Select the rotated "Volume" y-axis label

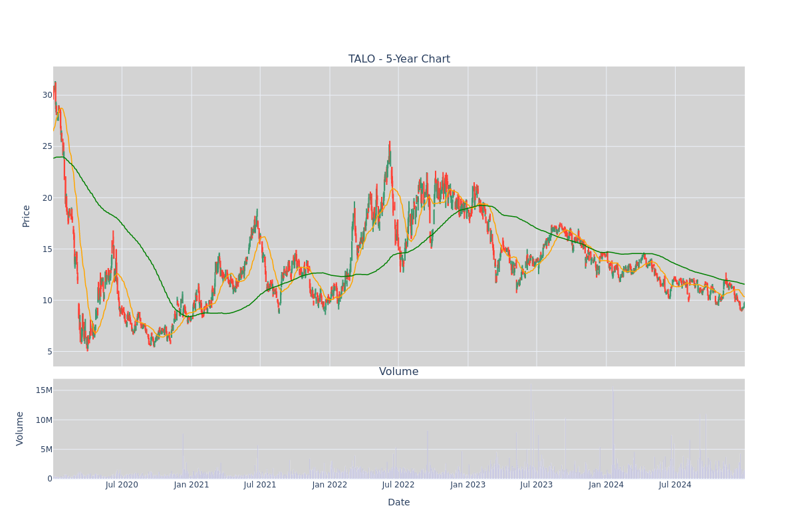pyautogui.click(x=20, y=428)
